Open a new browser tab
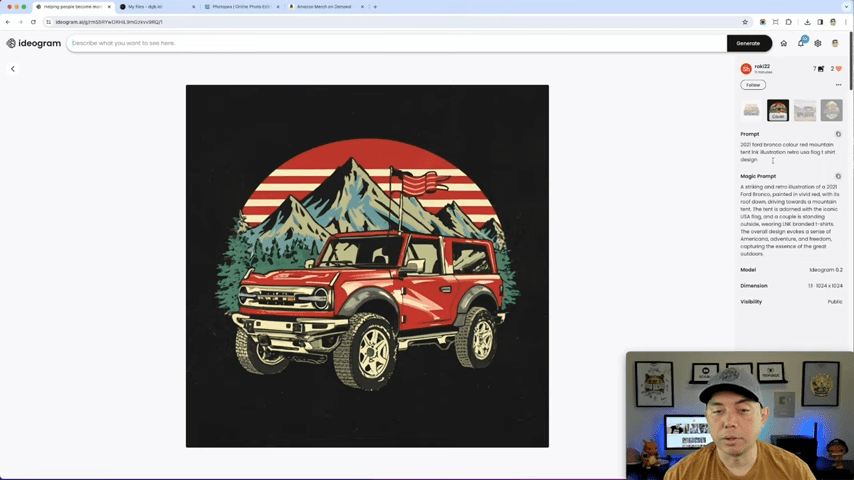854x480 pixels. [375, 7]
